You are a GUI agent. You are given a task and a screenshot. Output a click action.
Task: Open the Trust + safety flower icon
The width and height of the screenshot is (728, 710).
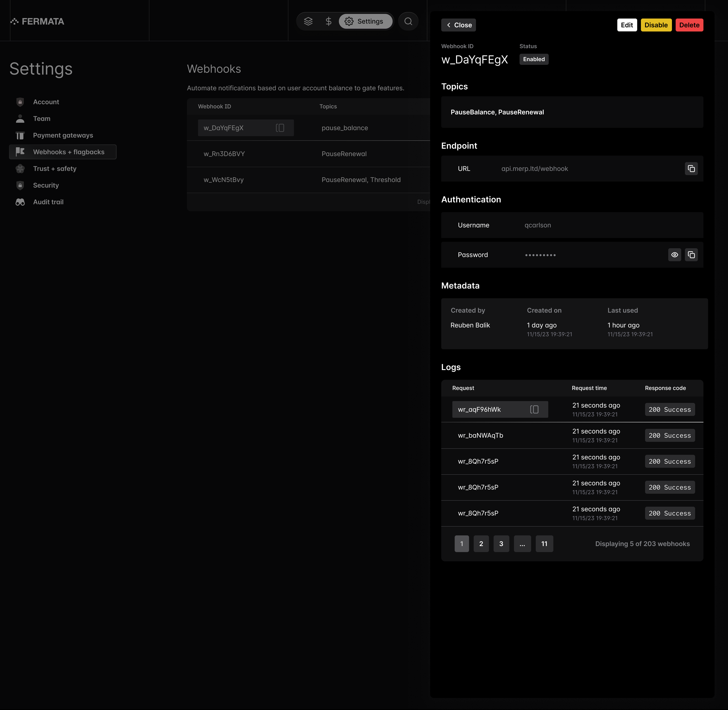coord(20,169)
